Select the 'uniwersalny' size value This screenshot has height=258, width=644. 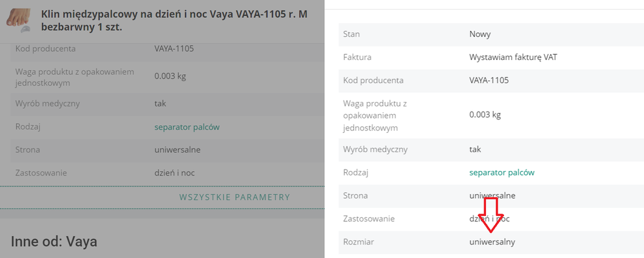coord(493,242)
